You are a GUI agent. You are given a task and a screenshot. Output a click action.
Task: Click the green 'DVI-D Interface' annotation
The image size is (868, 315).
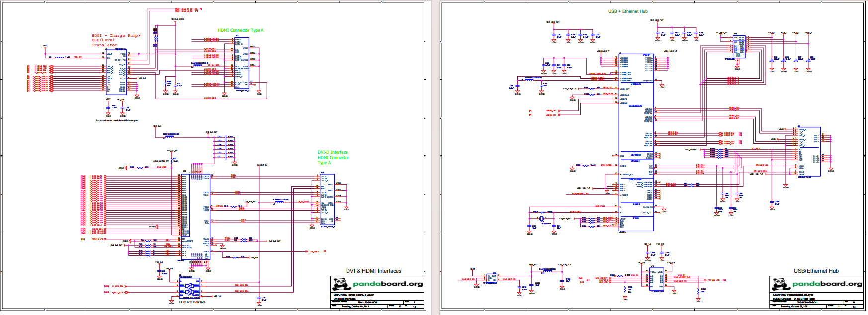(333, 152)
